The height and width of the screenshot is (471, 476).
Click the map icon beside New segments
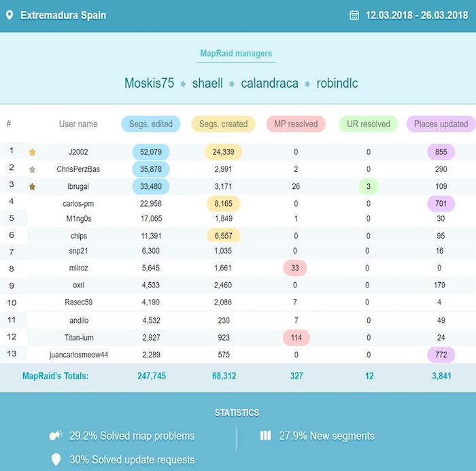[266, 436]
